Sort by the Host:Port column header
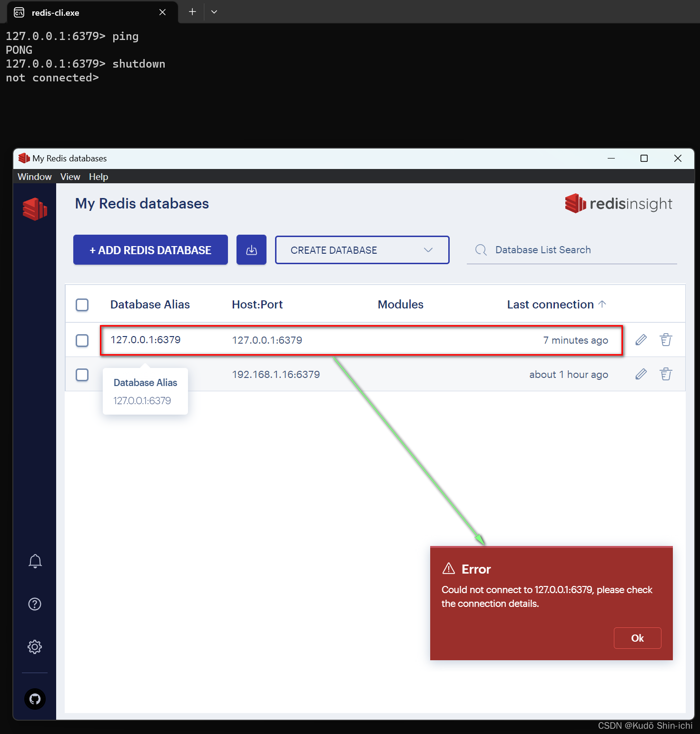 [257, 305]
